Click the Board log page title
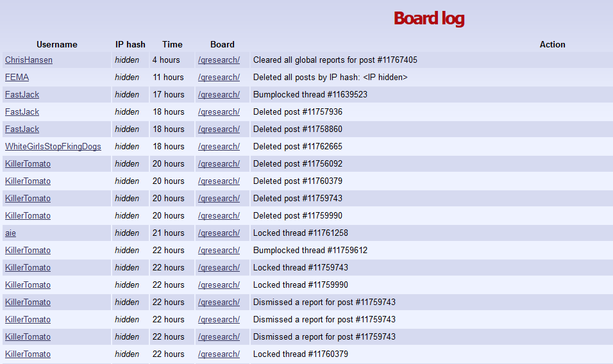Viewport: 613px width, 364px height. (x=429, y=19)
